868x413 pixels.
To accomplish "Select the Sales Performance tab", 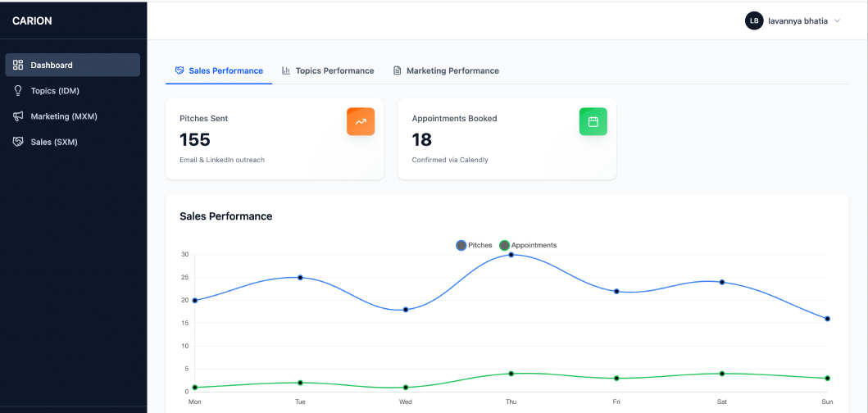I will point(225,70).
